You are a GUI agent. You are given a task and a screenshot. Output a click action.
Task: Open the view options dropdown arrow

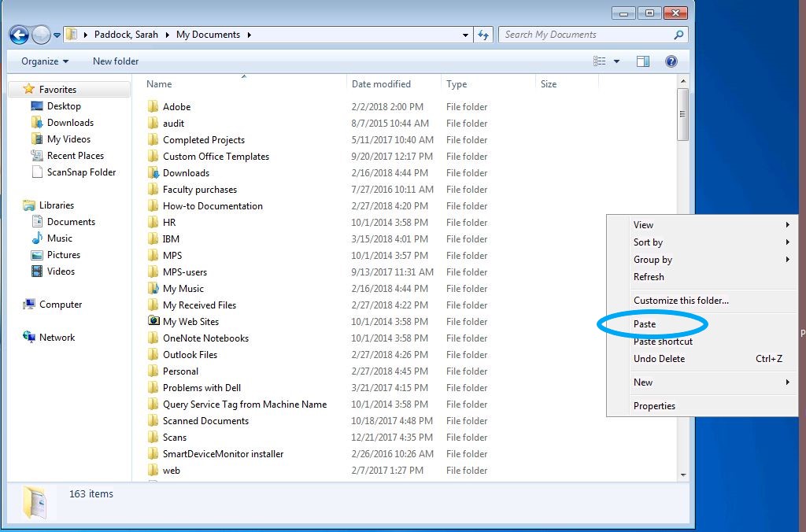pos(616,61)
